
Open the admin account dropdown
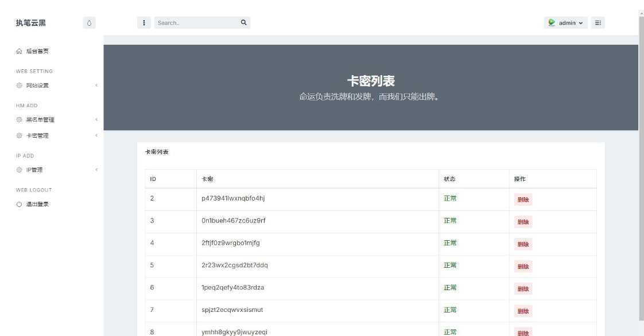coord(567,22)
